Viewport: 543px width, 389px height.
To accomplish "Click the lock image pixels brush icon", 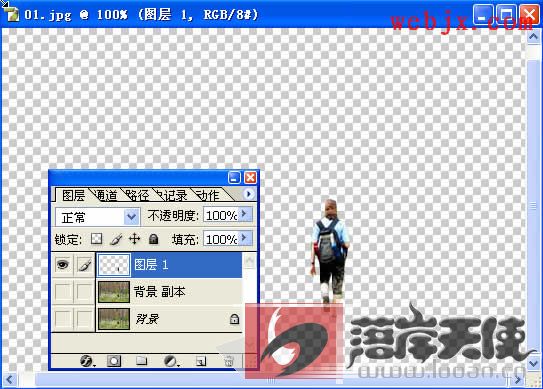I will pyautogui.click(x=116, y=239).
